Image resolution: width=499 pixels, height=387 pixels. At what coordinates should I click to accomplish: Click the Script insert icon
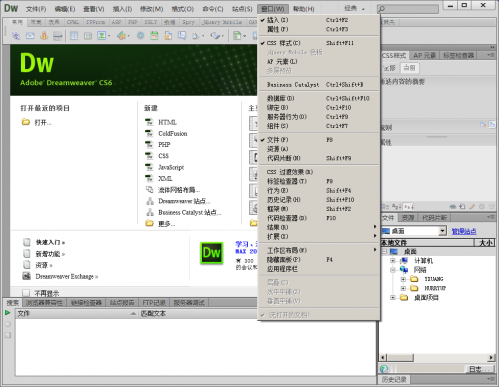point(216,35)
